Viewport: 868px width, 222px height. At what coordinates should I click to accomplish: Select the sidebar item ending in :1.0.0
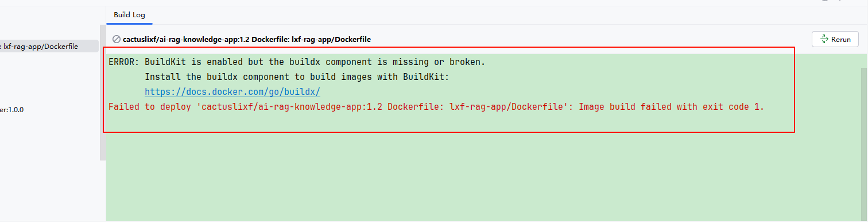coord(12,109)
